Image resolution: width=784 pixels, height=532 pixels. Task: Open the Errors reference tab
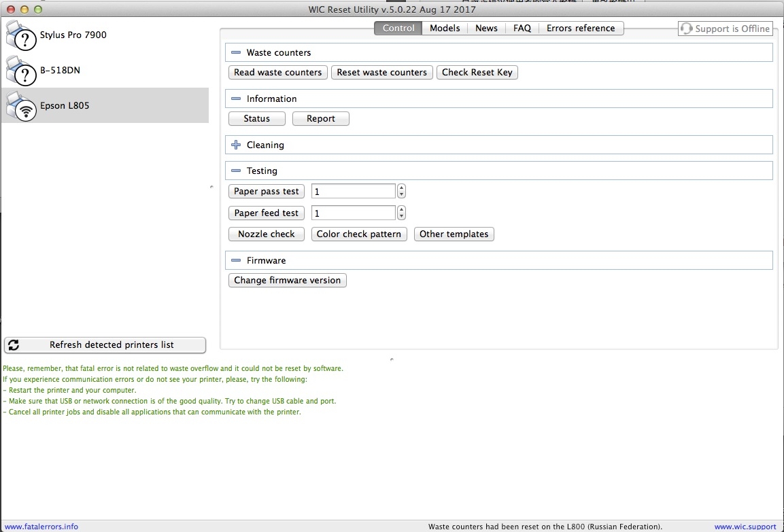coord(581,28)
